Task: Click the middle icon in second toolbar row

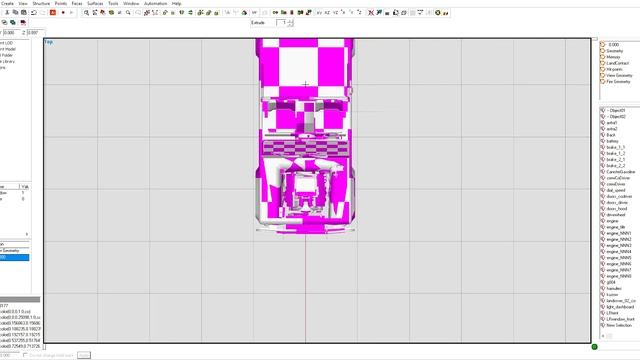Action: tap(13, 22)
